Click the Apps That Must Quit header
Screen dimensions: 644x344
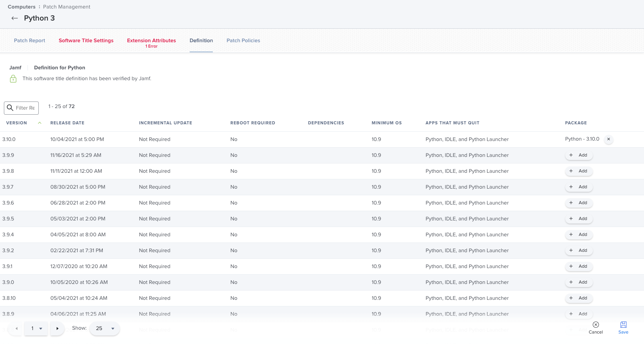click(452, 123)
